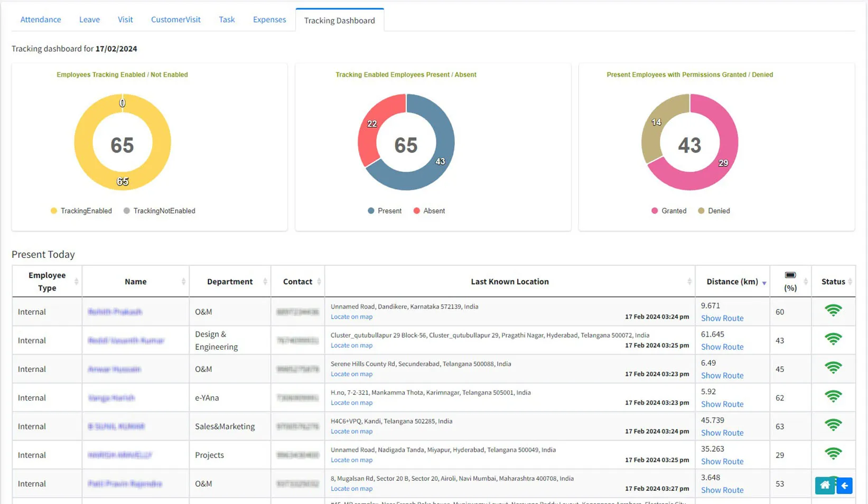Click the teal home icon
This screenshot has width=868, height=504.
(x=825, y=485)
